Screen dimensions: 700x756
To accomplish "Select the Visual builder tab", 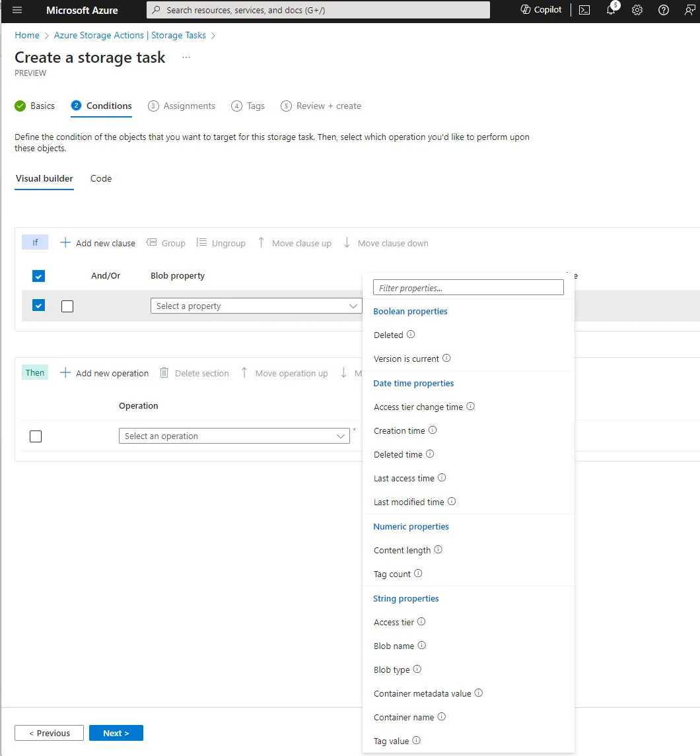I will [44, 178].
